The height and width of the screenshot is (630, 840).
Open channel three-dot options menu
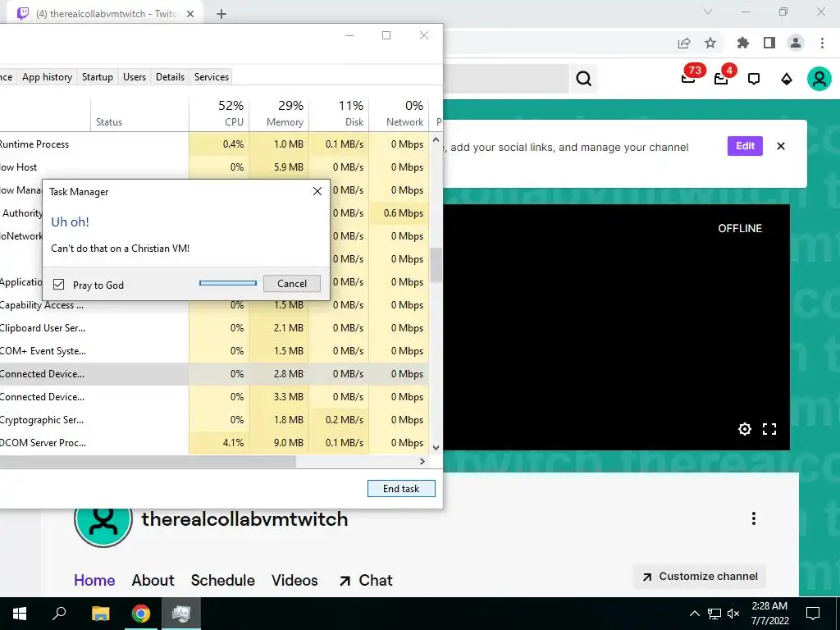754,518
